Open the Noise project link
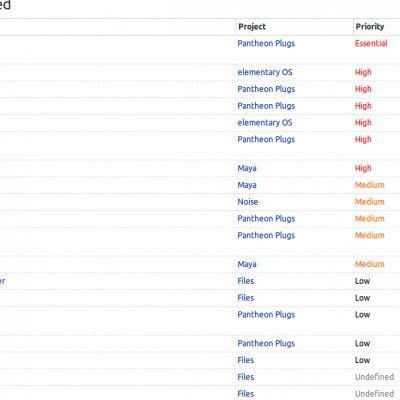The image size is (400, 400). (x=248, y=202)
